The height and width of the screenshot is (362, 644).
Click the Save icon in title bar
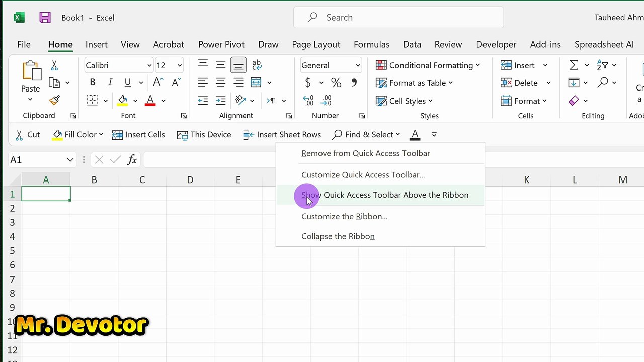tap(45, 18)
